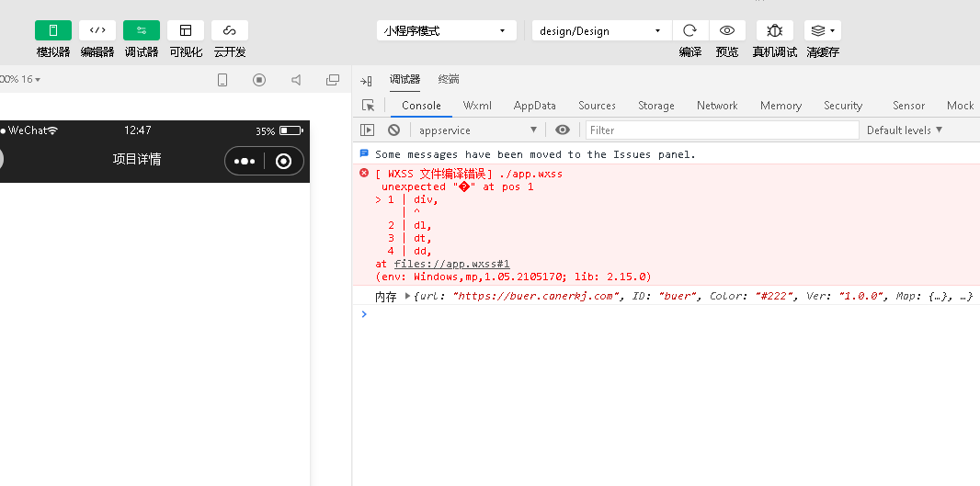980x486 pixels.
Task: Click the compile refresh icon
Action: coord(690,30)
